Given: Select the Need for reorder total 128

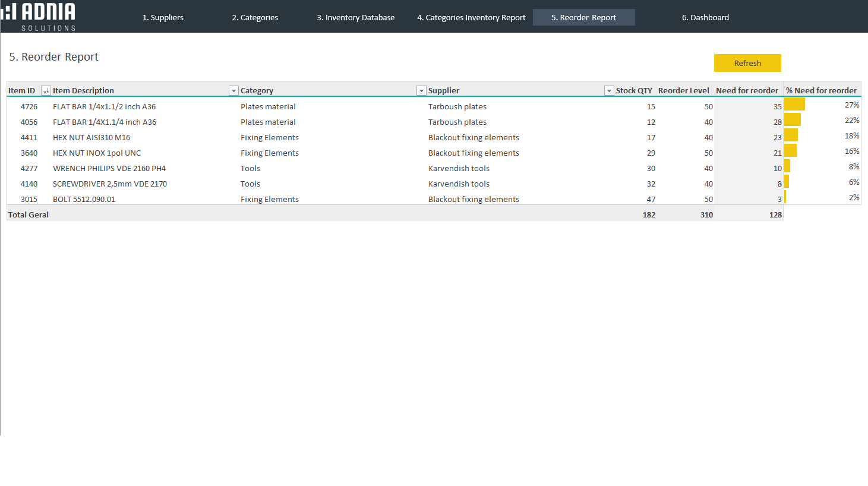Looking at the screenshot, I should pyautogui.click(x=775, y=215).
